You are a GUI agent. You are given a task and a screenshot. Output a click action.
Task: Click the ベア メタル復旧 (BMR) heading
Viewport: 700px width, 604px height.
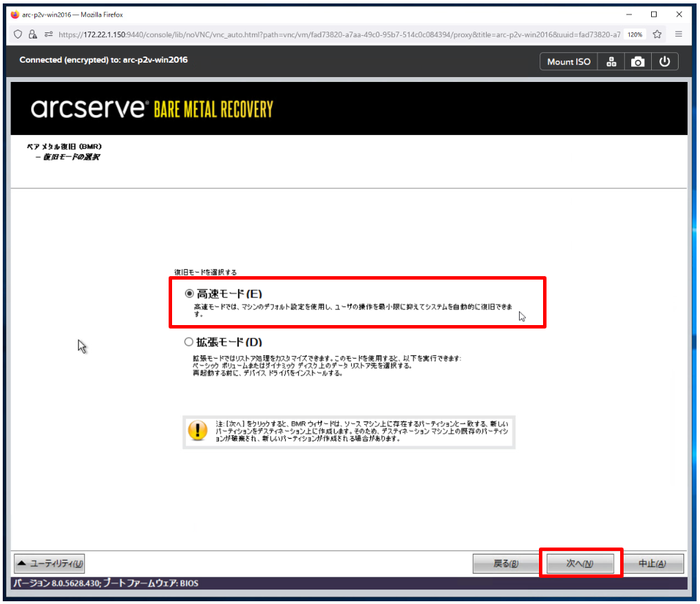(64, 147)
